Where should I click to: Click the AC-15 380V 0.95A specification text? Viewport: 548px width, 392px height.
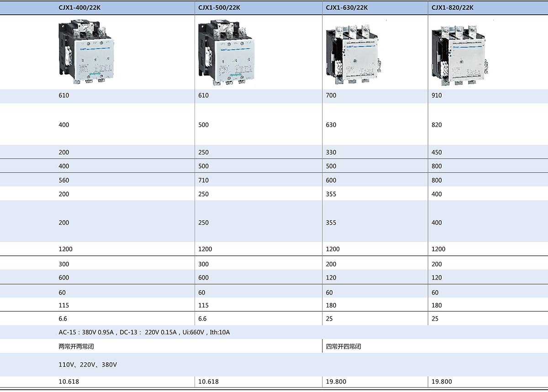pyautogui.click(x=144, y=332)
